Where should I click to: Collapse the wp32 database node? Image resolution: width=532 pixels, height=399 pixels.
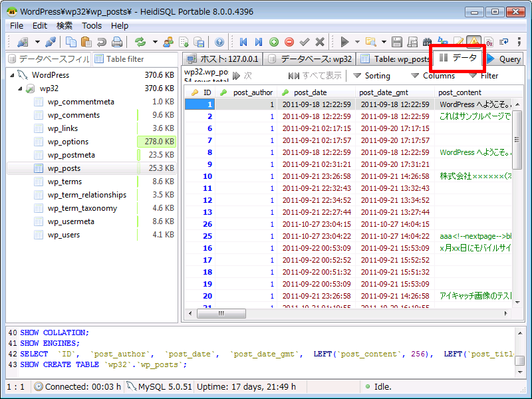[x=21, y=88]
